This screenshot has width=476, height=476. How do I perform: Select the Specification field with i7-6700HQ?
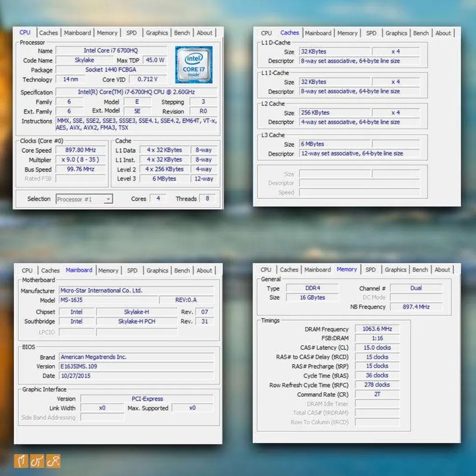(136, 92)
